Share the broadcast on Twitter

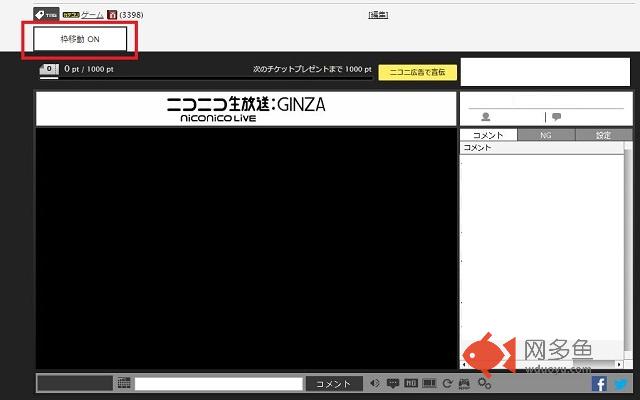[620, 383]
